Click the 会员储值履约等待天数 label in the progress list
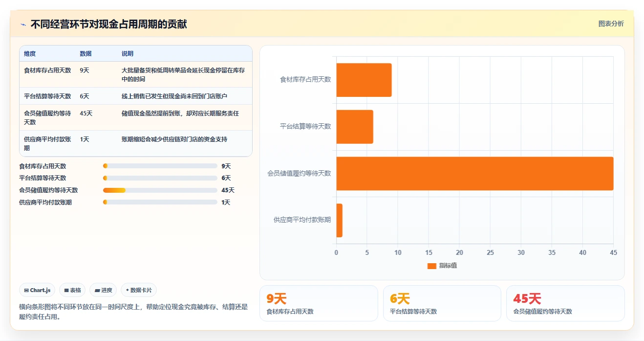This screenshot has height=341, width=644. 48,190
